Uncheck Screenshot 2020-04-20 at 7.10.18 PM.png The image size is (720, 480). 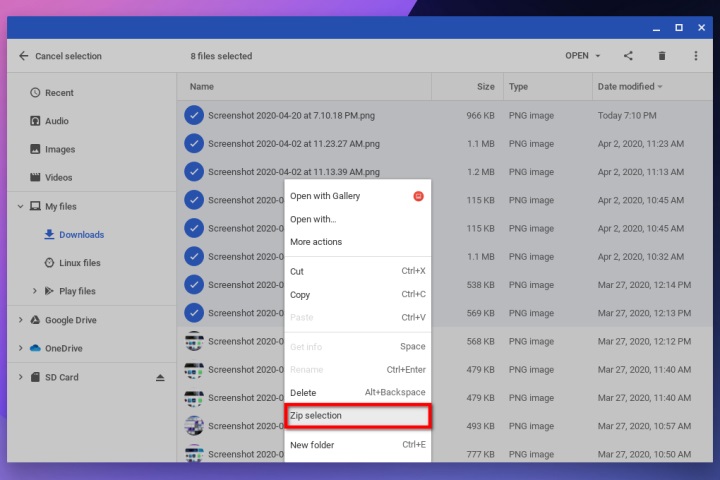pyautogui.click(x=194, y=115)
